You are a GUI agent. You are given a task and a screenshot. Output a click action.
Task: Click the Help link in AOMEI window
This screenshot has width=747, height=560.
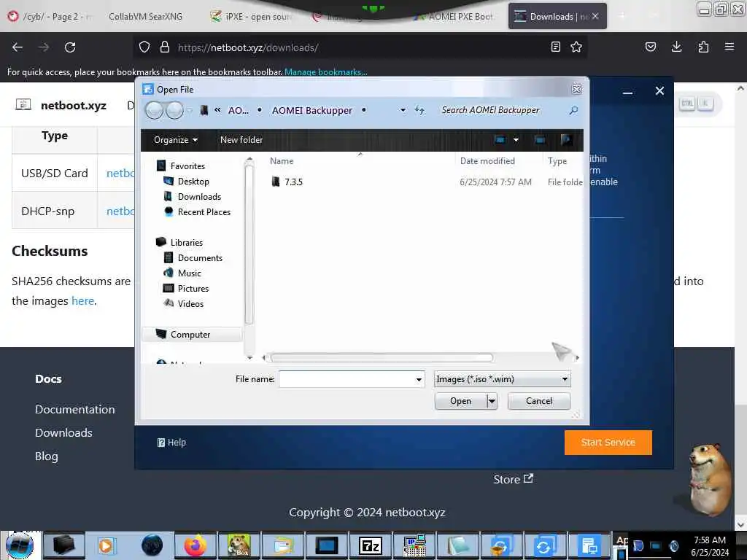click(171, 443)
